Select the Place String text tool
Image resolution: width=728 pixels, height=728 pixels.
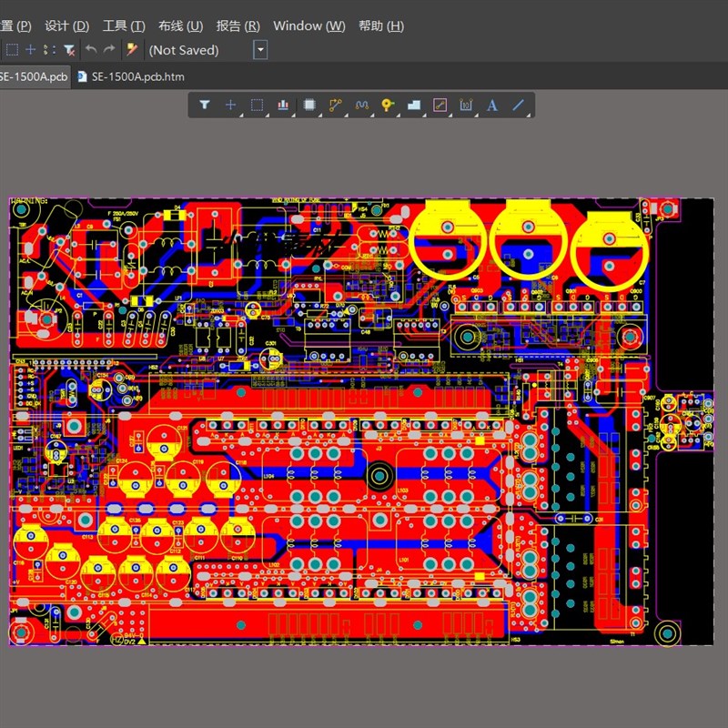(492, 105)
